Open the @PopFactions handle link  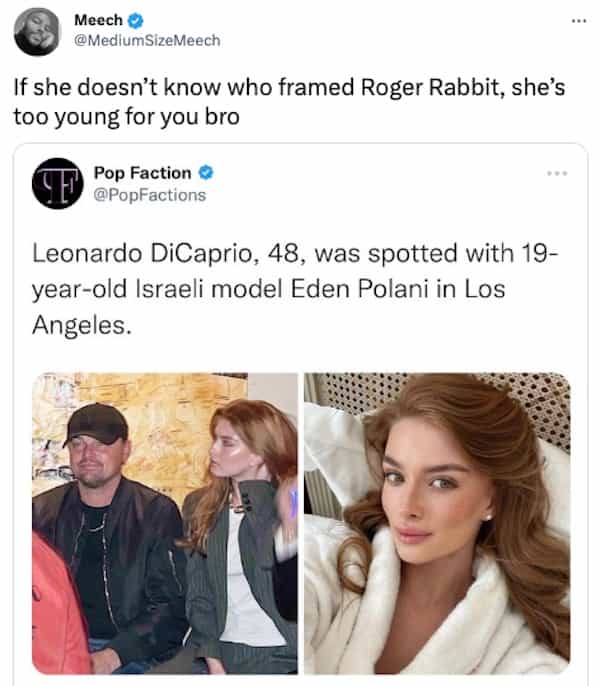149,194
